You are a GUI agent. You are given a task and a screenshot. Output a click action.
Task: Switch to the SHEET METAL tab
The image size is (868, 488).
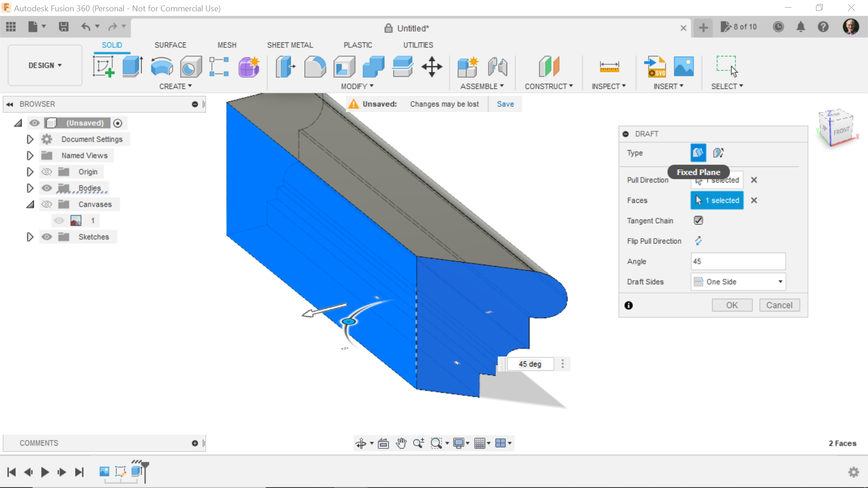[x=290, y=45]
